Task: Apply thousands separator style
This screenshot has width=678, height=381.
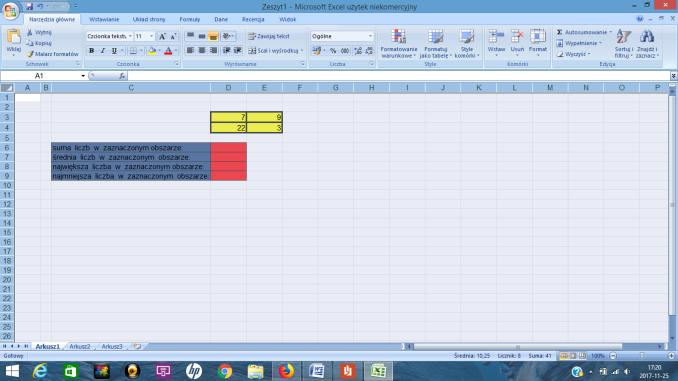Action: [x=345, y=51]
